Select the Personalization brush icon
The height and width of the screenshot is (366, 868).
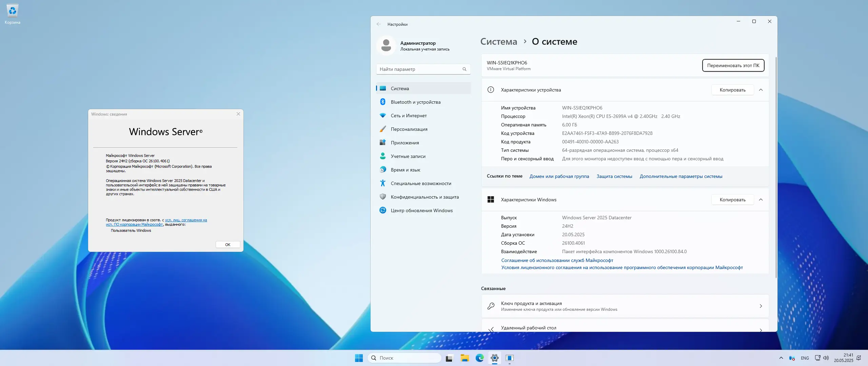click(383, 129)
